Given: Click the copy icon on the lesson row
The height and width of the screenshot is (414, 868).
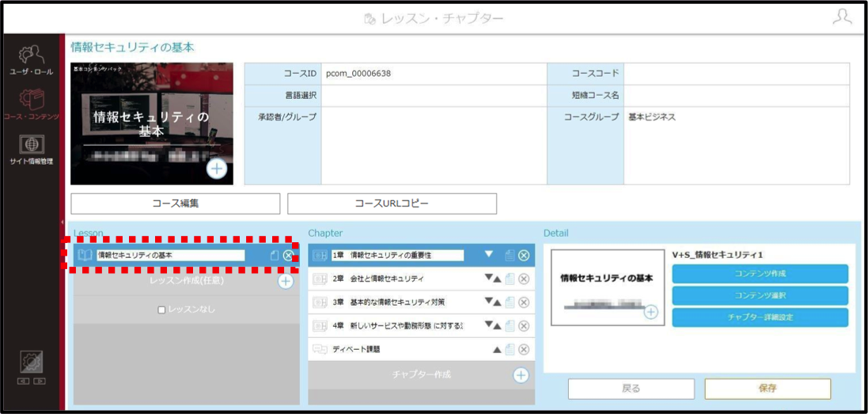Looking at the screenshot, I should (x=274, y=255).
